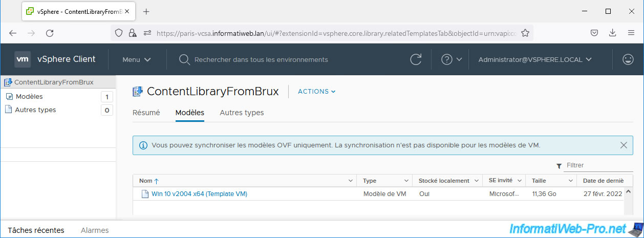Open the ACTIONS dropdown menu
Viewport: 644px width, 238px height.
317,92
